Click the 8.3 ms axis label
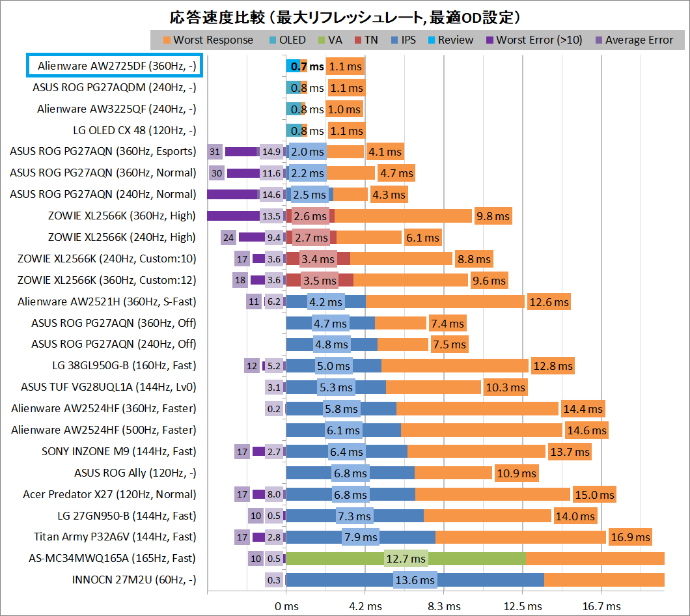The image size is (690, 616). (x=444, y=606)
